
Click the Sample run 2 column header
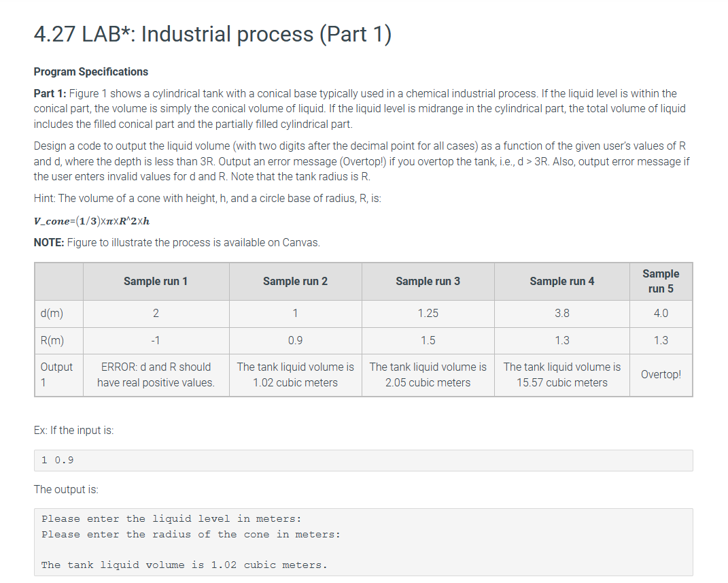coord(294,281)
